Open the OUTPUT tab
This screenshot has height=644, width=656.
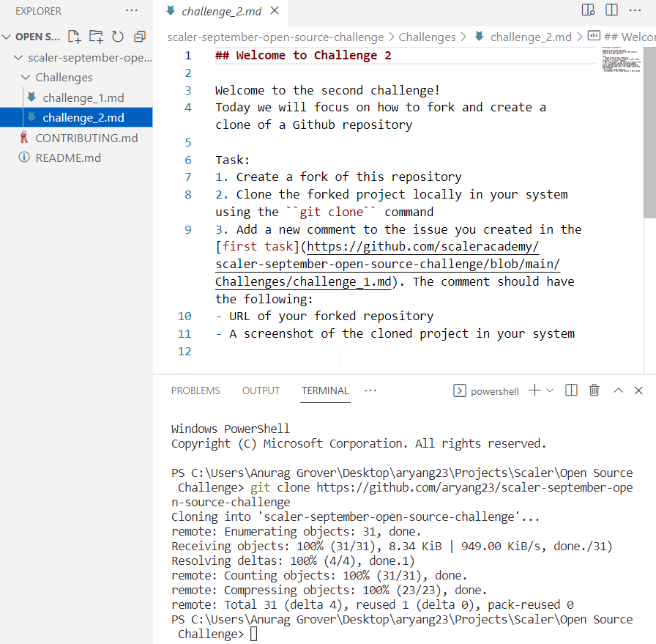[x=261, y=391]
